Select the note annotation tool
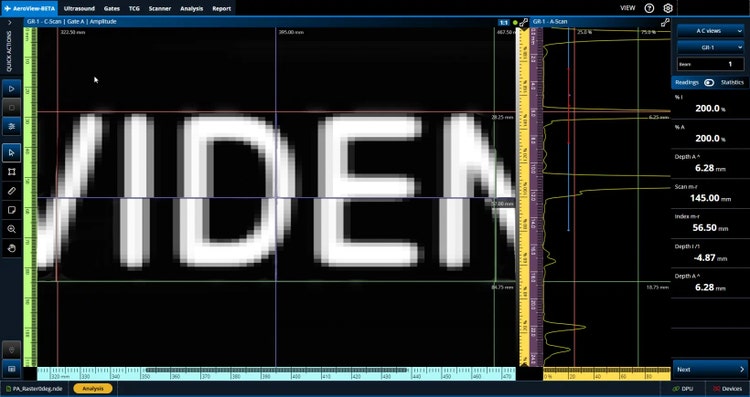 (11, 210)
